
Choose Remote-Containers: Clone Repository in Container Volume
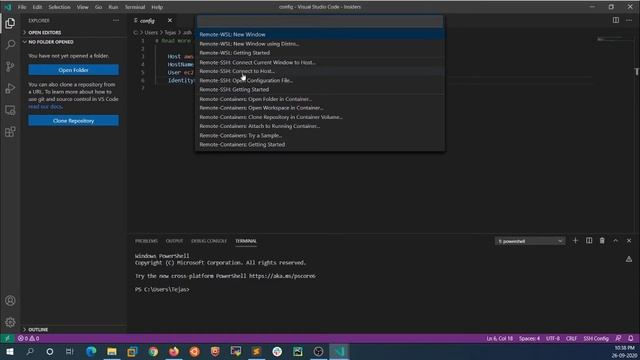coord(320,117)
